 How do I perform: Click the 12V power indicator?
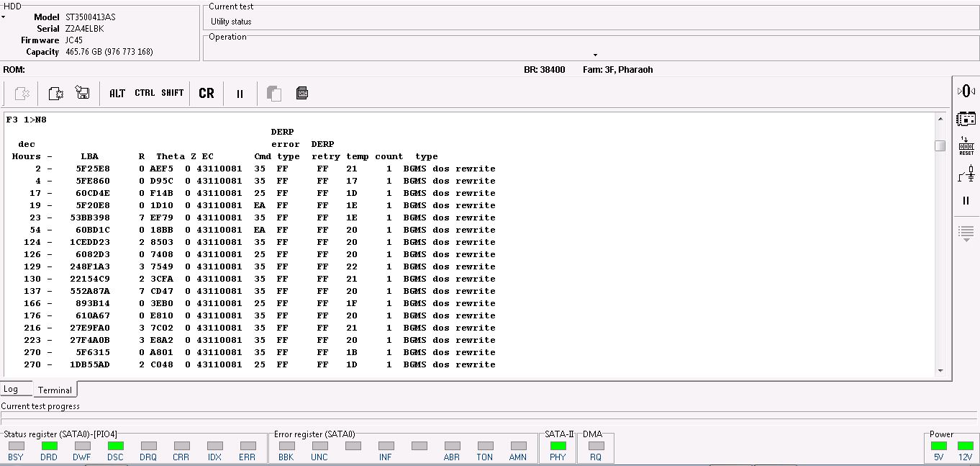pos(965,446)
